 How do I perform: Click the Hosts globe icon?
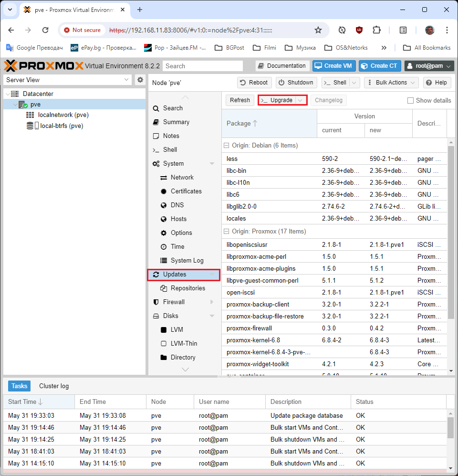coord(164,219)
